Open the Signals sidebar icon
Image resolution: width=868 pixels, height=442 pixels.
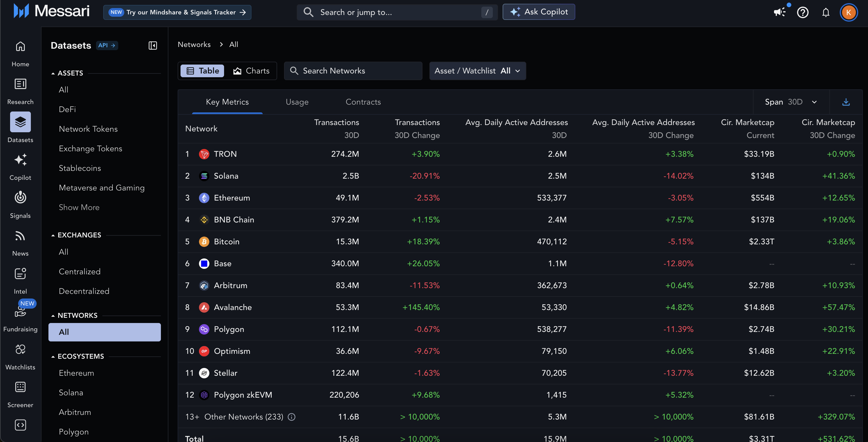pyautogui.click(x=20, y=198)
